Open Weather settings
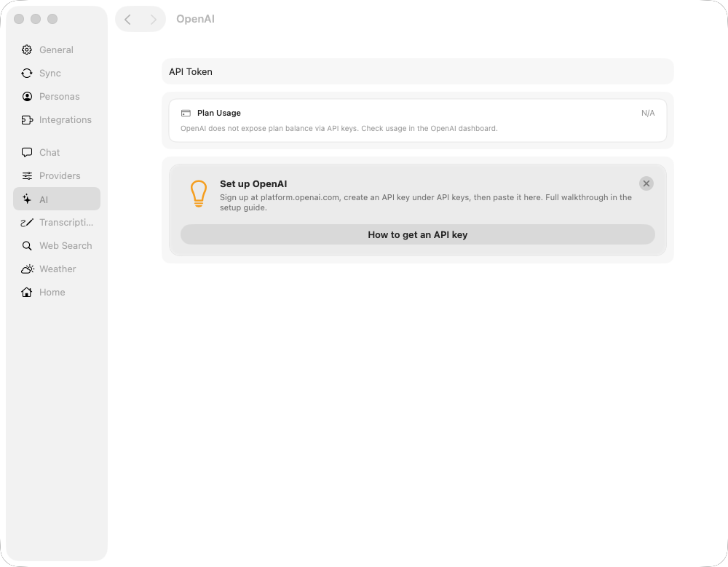The width and height of the screenshot is (728, 567). click(x=57, y=269)
